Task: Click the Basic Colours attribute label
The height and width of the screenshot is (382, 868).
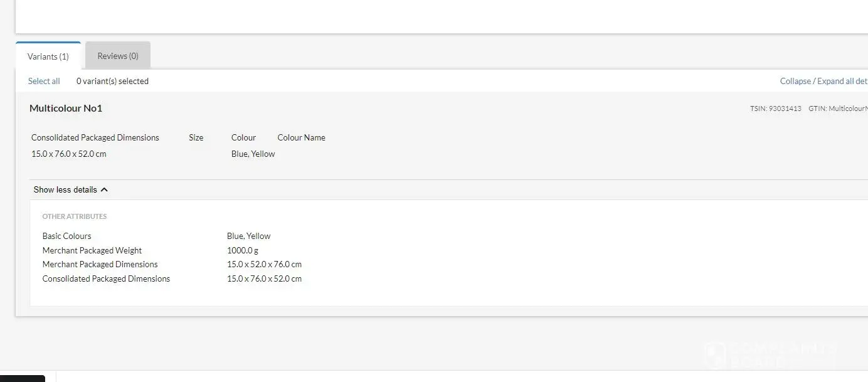Action: point(66,236)
